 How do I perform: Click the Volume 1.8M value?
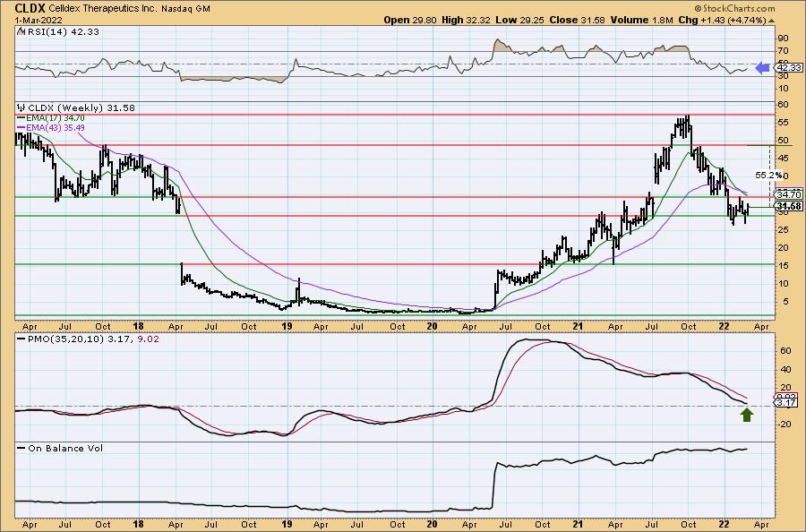point(642,20)
